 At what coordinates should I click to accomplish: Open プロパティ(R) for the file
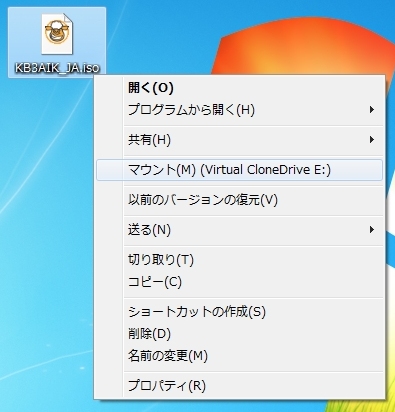click(x=239, y=386)
